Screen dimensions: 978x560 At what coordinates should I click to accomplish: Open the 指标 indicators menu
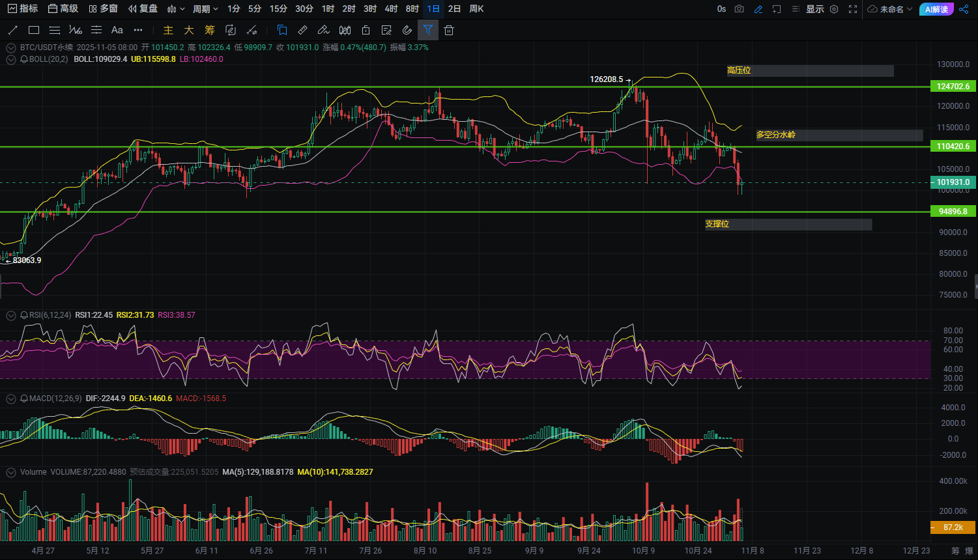(x=23, y=9)
